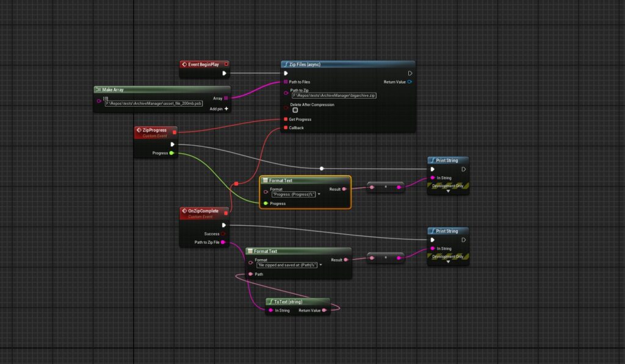Click the Zip Files (async) function icon
625x364 pixels.
pos(285,64)
